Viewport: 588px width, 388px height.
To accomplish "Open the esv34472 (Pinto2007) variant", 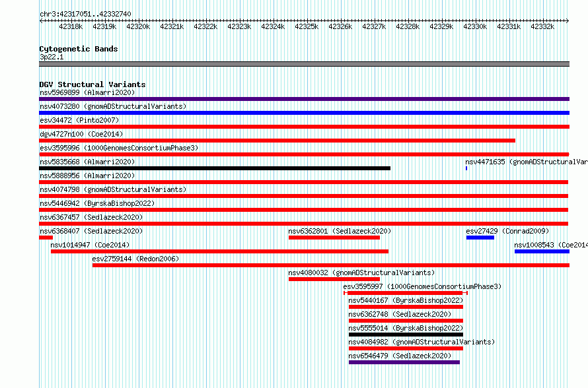I will point(79,120).
